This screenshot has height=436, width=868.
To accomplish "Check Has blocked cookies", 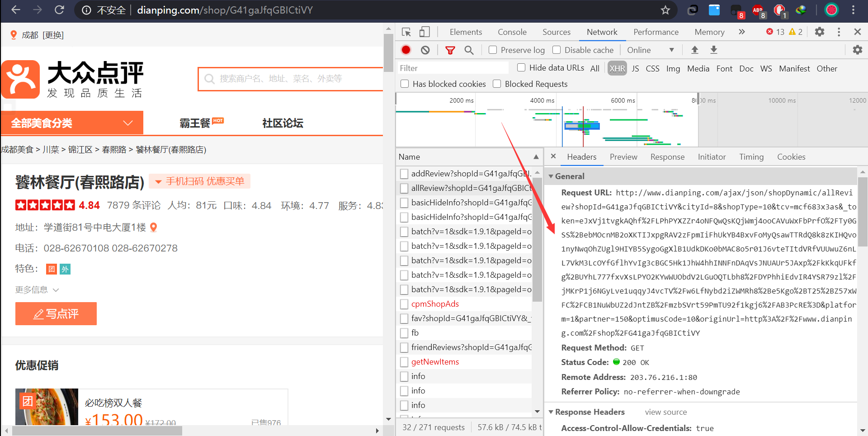I will (x=405, y=84).
